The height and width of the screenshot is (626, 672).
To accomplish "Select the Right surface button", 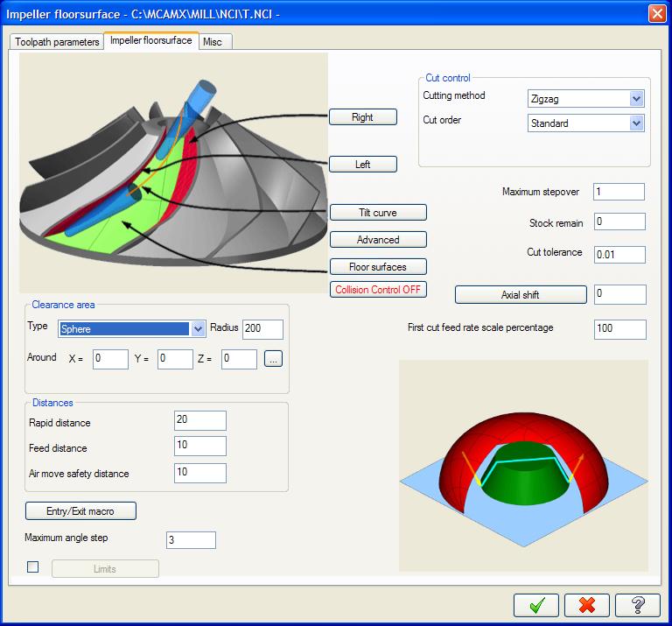I will tap(362, 117).
